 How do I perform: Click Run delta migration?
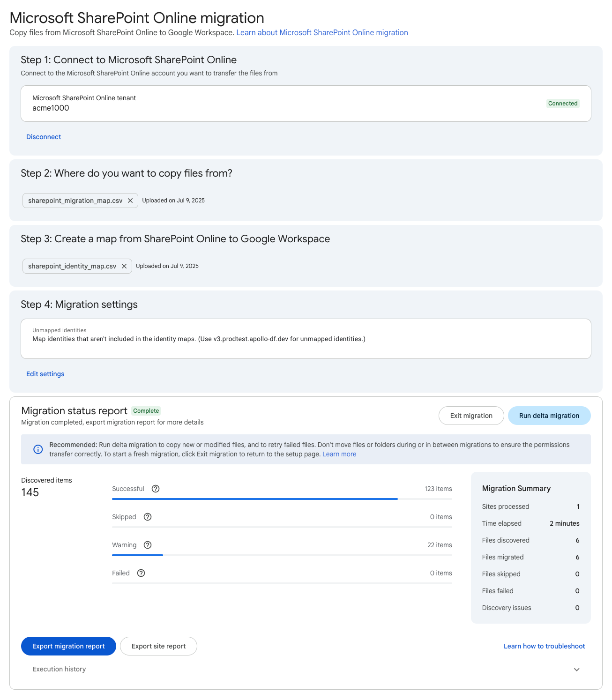coord(549,416)
